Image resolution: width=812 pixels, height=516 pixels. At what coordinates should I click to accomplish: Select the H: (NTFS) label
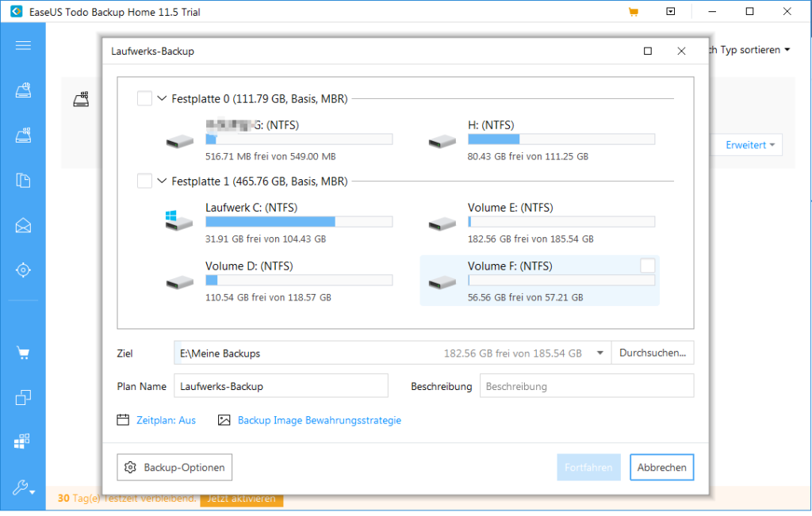pos(491,125)
